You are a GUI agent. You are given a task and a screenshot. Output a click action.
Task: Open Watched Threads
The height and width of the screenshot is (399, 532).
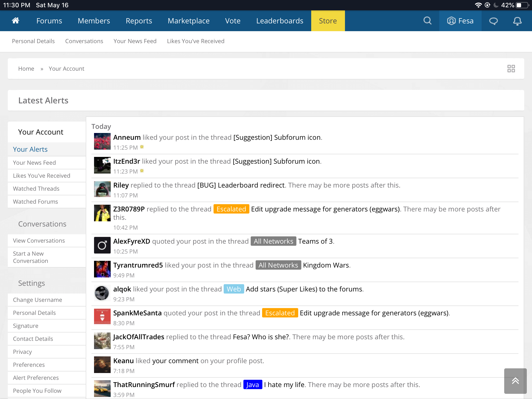[47, 189]
